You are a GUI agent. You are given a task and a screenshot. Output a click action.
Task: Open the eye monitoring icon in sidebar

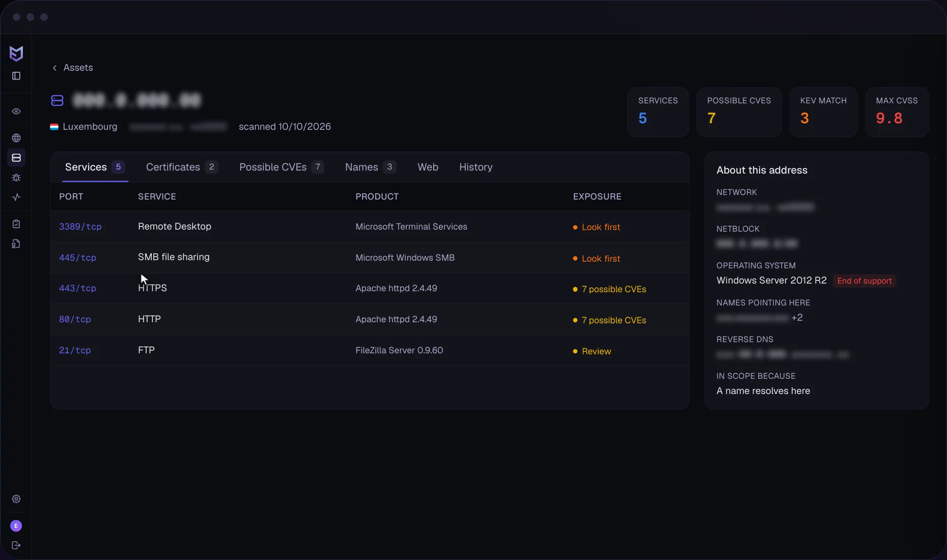16,111
